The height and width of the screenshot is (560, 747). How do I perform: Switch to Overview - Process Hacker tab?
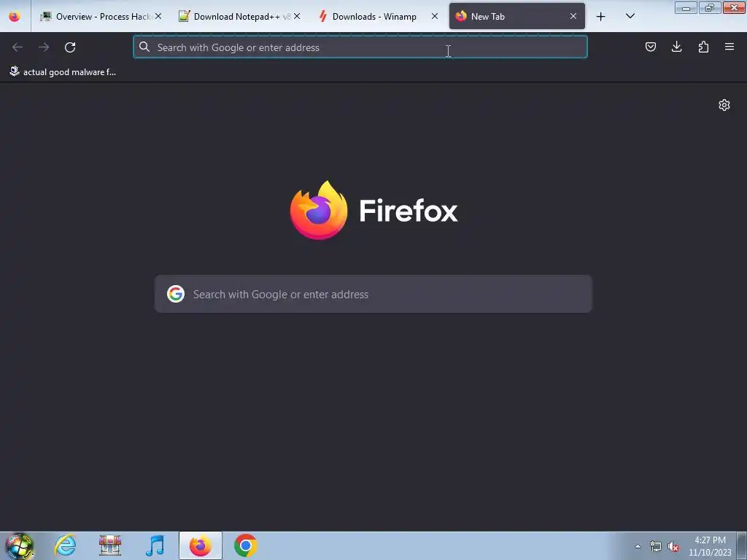click(99, 16)
